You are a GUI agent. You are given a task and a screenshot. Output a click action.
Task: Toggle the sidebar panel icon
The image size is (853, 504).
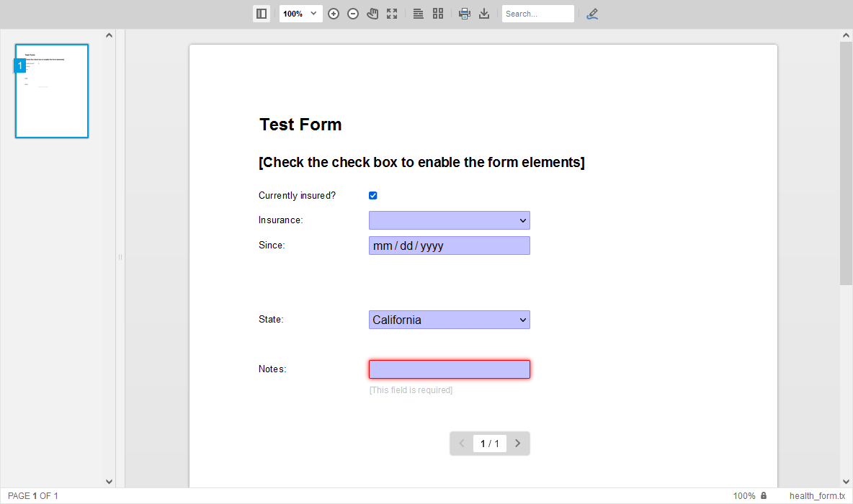click(262, 14)
